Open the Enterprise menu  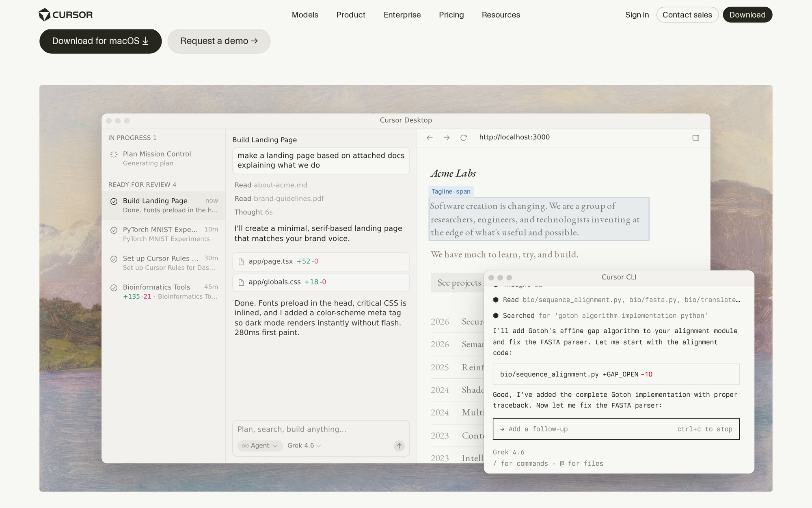tap(402, 15)
